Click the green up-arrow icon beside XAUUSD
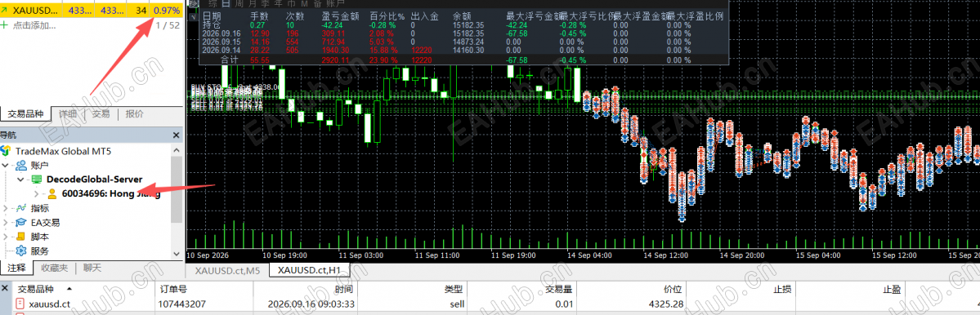 coord(4,11)
